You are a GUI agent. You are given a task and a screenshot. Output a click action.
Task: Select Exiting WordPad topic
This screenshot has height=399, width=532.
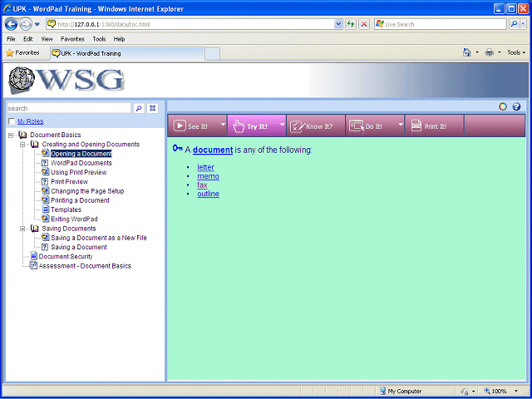74,219
